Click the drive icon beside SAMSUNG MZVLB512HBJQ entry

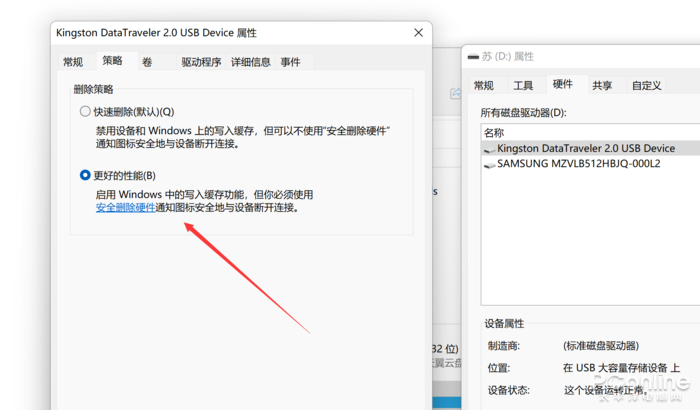489,165
